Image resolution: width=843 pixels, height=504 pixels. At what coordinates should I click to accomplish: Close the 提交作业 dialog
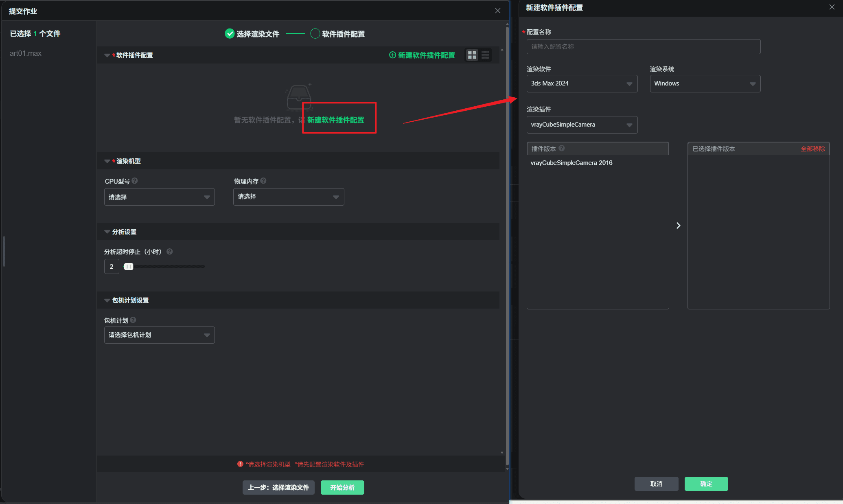[497, 11]
